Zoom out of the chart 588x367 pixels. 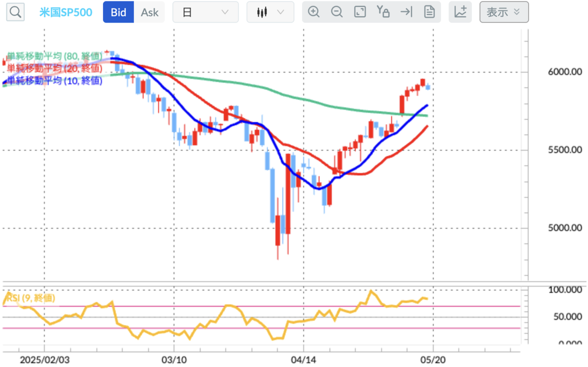point(337,12)
